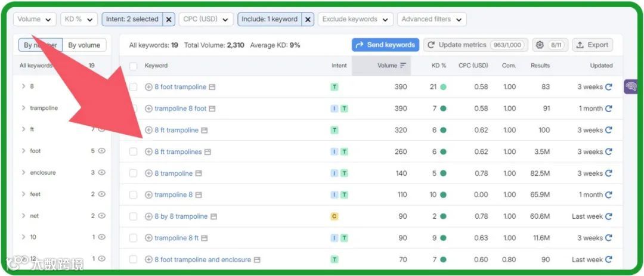The width and height of the screenshot is (644, 276).
Task: Refresh metrics for '8 ft trampolines' row
Action: click(609, 152)
